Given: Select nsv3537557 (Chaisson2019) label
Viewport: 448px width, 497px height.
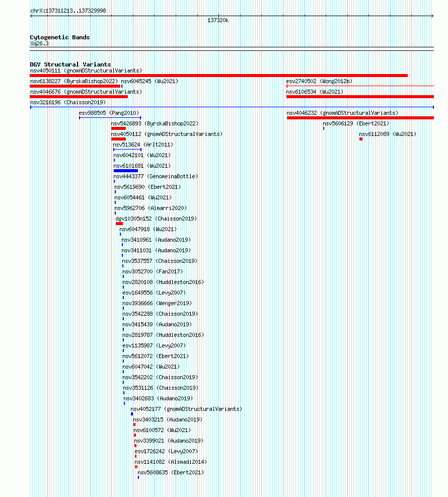Looking at the screenshot, I should coord(160,261).
